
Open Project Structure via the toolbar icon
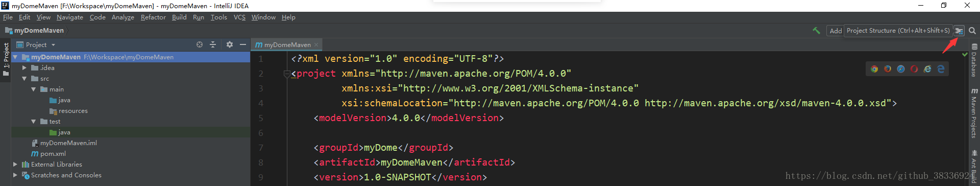[959, 31]
